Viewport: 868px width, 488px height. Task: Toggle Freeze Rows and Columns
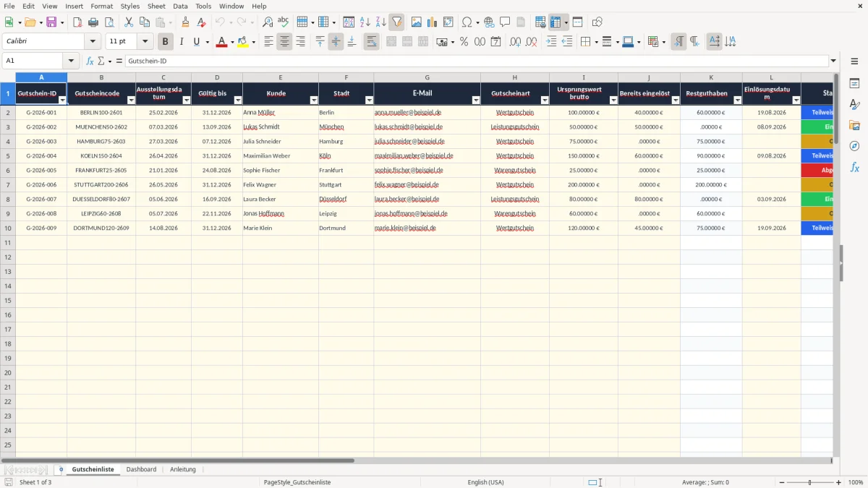(556, 22)
